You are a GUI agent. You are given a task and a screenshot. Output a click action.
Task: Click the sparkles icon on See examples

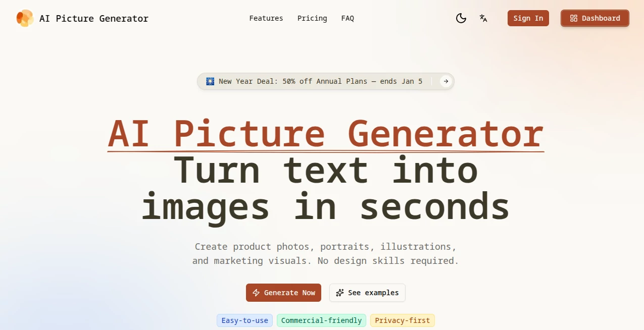[339, 293]
